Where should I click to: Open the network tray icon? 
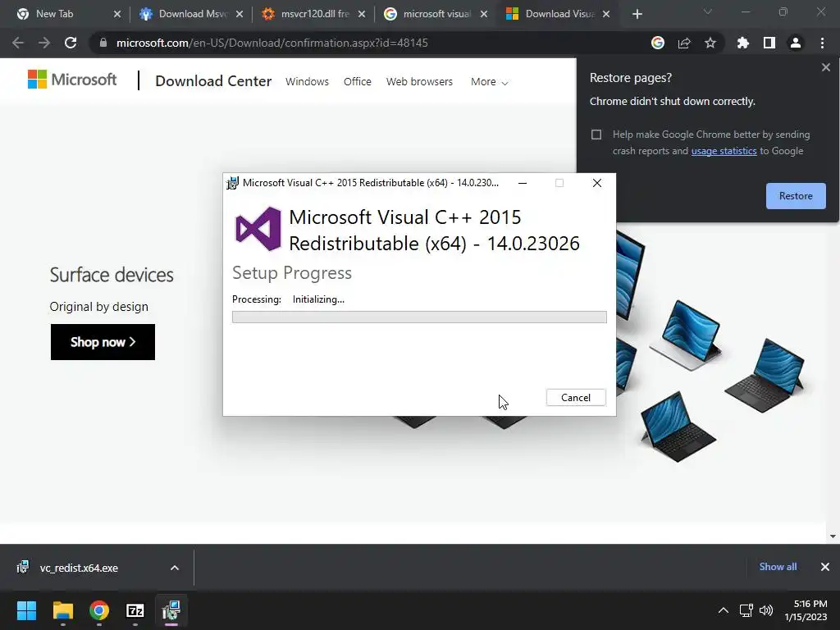746,610
